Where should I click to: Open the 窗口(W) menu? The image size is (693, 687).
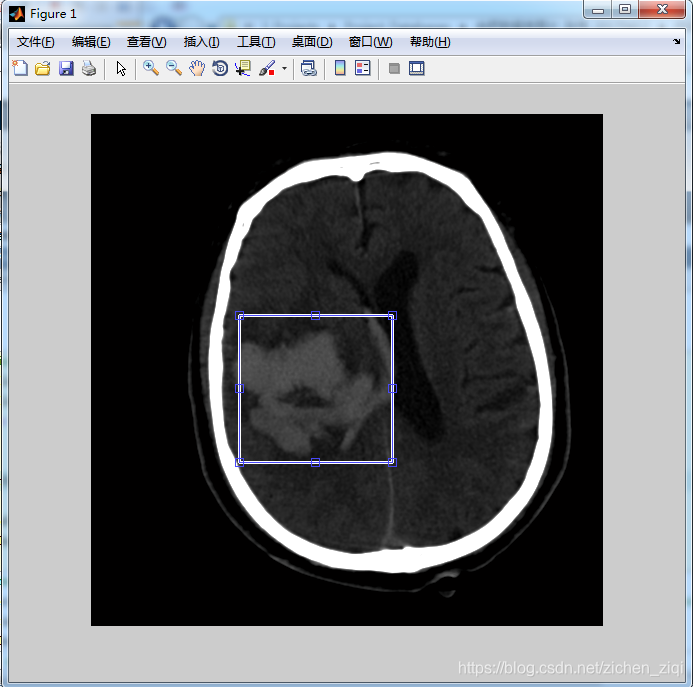click(x=370, y=42)
